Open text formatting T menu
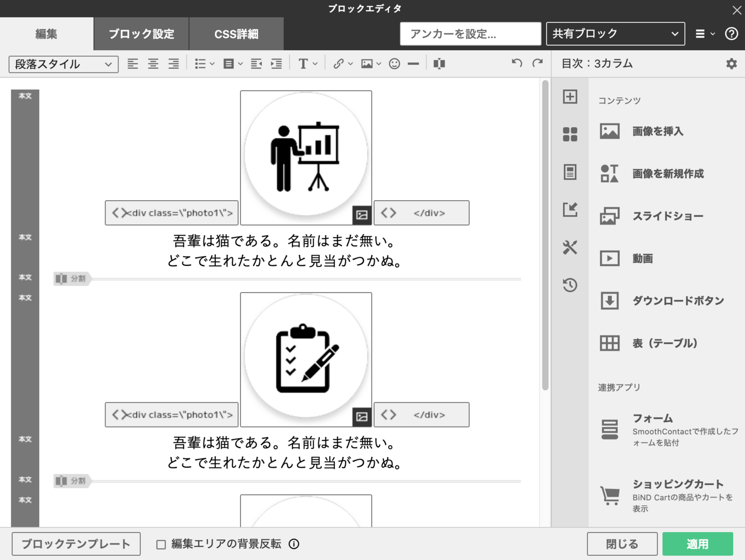 [x=308, y=64]
